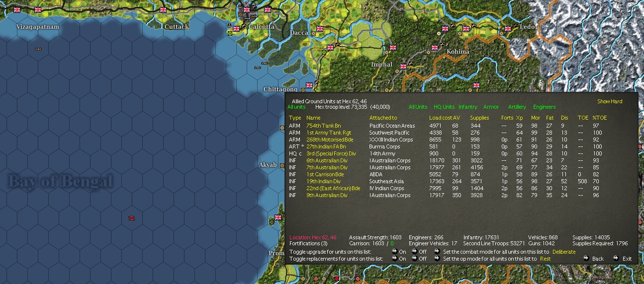Click the British flag at Chittagong
The height and width of the screenshot is (284, 644).
[x=309, y=85]
